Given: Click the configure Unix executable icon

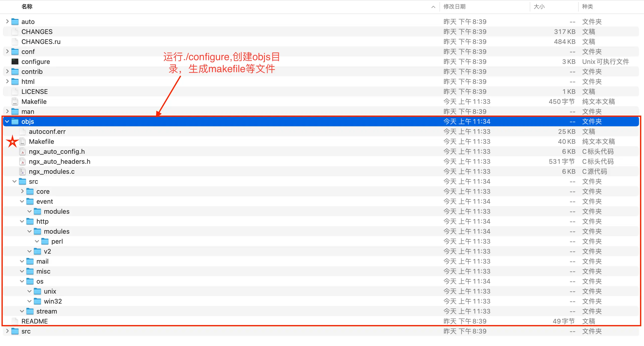Looking at the screenshot, I should point(15,62).
